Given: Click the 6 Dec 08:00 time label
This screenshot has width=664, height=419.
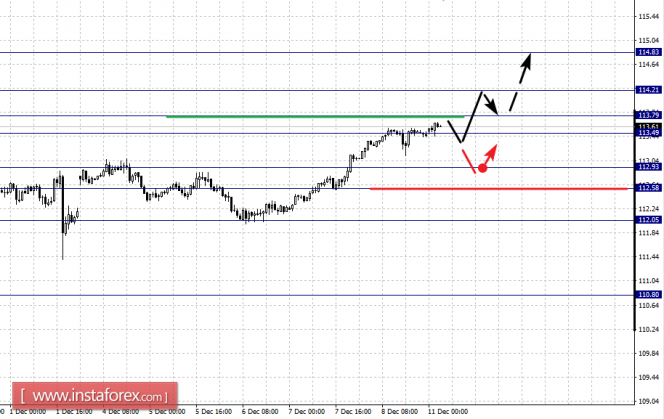Looking at the screenshot, I should (x=260, y=412).
